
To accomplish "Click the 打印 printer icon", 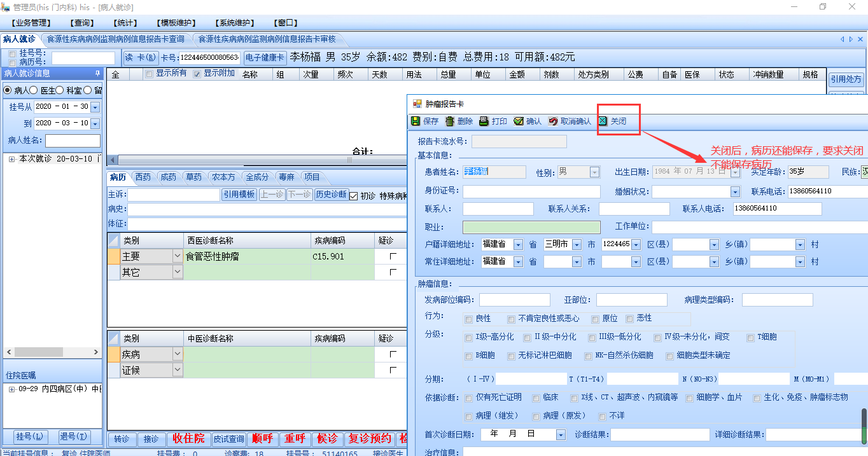I will [x=484, y=121].
